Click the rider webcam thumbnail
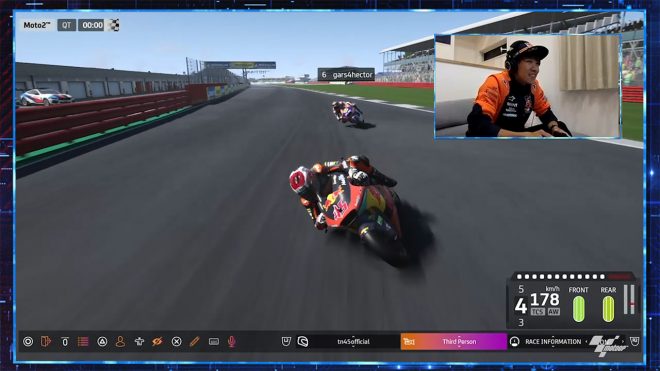Viewport: 660px width, 371px height. click(x=527, y=86)
